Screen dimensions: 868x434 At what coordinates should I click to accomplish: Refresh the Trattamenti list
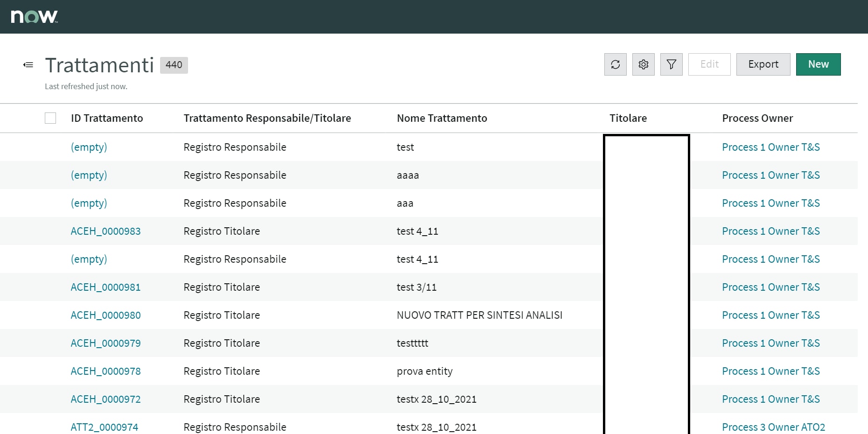pos(615,64)
